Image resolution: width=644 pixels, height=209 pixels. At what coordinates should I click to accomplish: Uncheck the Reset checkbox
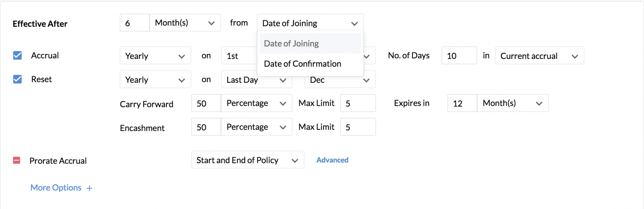[x=17, y=79]
